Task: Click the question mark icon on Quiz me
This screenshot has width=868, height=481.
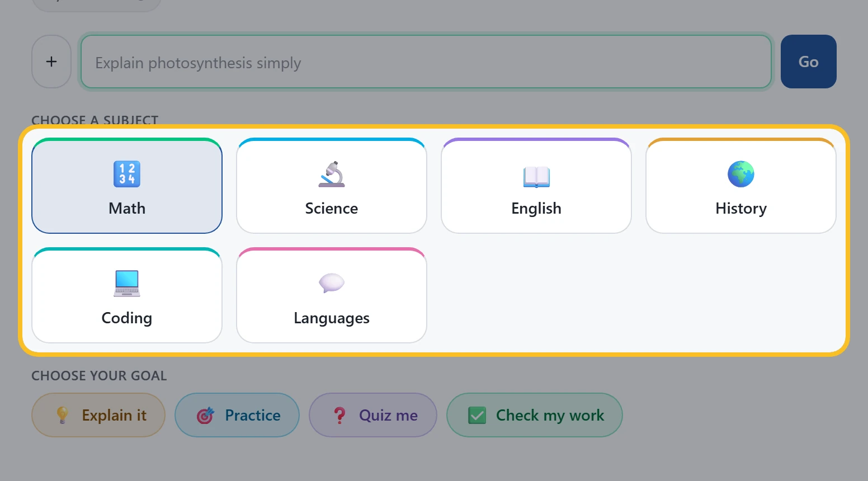Action: click(x=339, y=415)
